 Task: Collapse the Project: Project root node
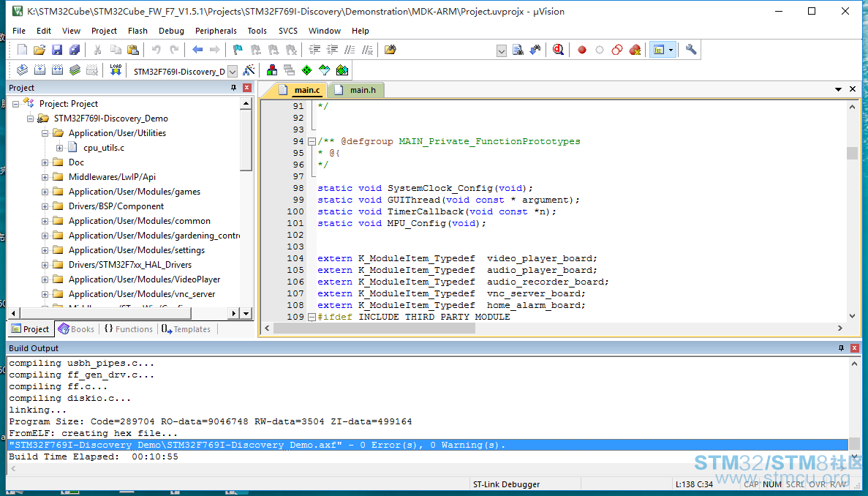[x=16, y=104]
